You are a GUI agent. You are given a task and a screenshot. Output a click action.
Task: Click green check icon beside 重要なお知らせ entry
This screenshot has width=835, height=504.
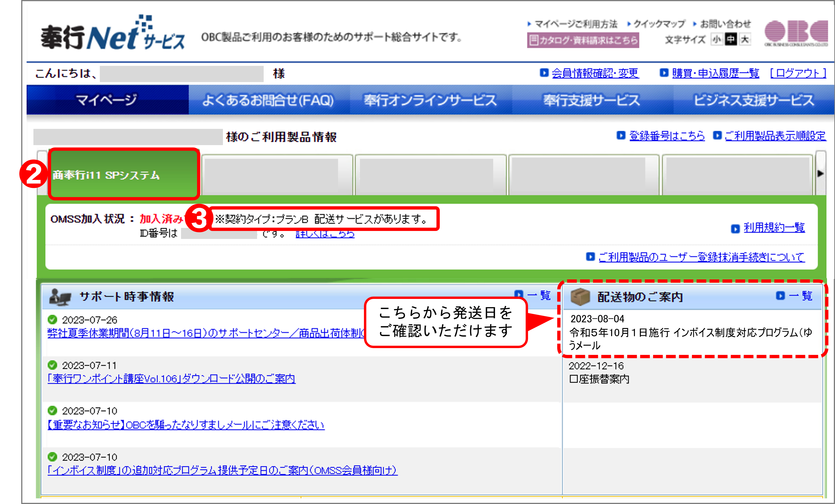pyautogui.click(x=52, y=411)
